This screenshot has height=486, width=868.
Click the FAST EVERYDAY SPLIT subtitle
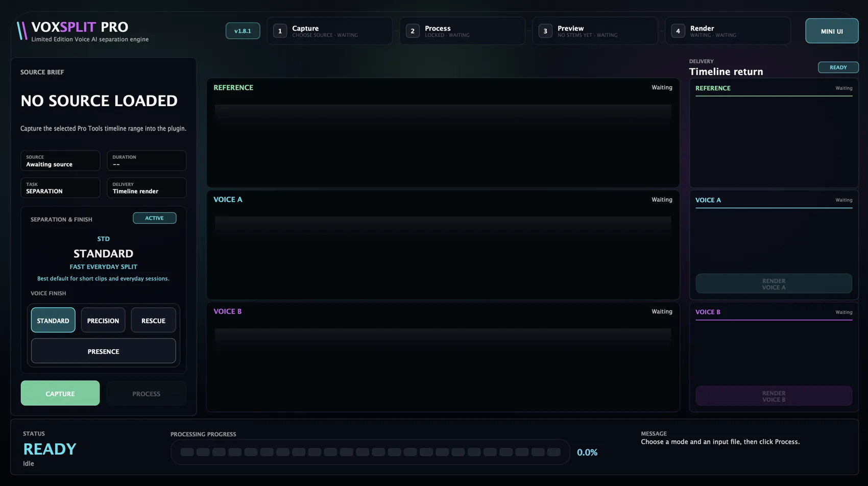(103, 266)
